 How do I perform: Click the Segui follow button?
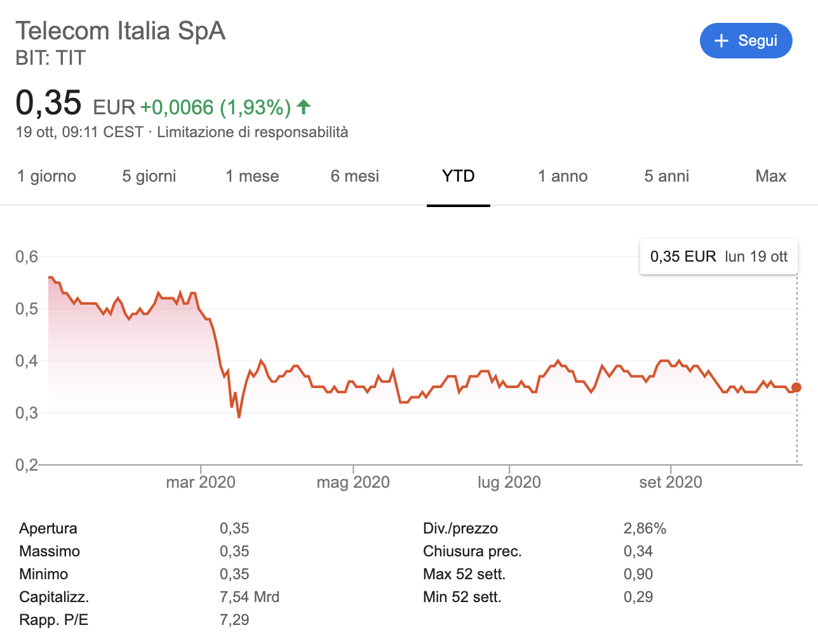pos(746,41)
